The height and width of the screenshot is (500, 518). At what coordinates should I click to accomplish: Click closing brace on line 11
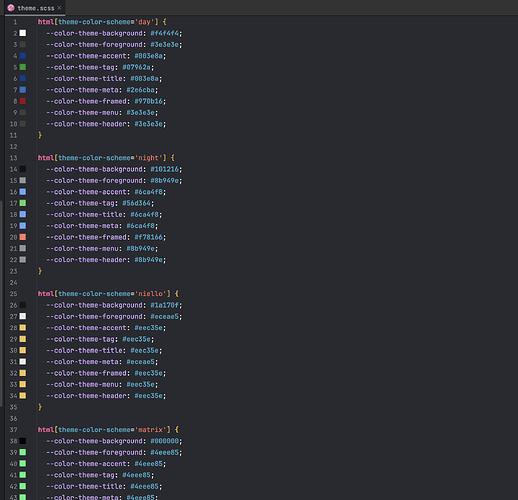[40, 135]
